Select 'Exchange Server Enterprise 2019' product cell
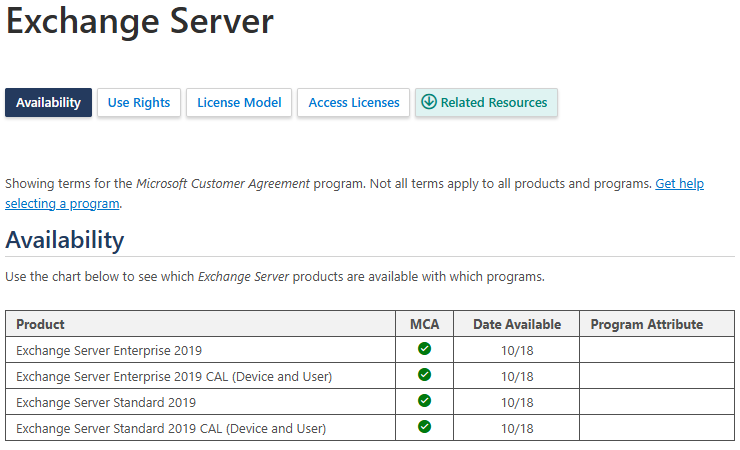This screenshot has width=740, height=450. coord(201,350)
